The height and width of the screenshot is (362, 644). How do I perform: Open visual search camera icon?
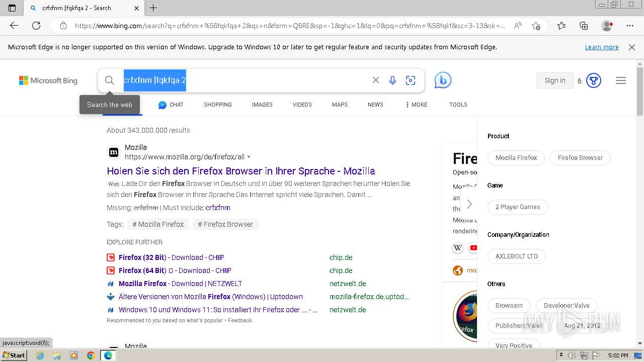(x=411, y=80)
